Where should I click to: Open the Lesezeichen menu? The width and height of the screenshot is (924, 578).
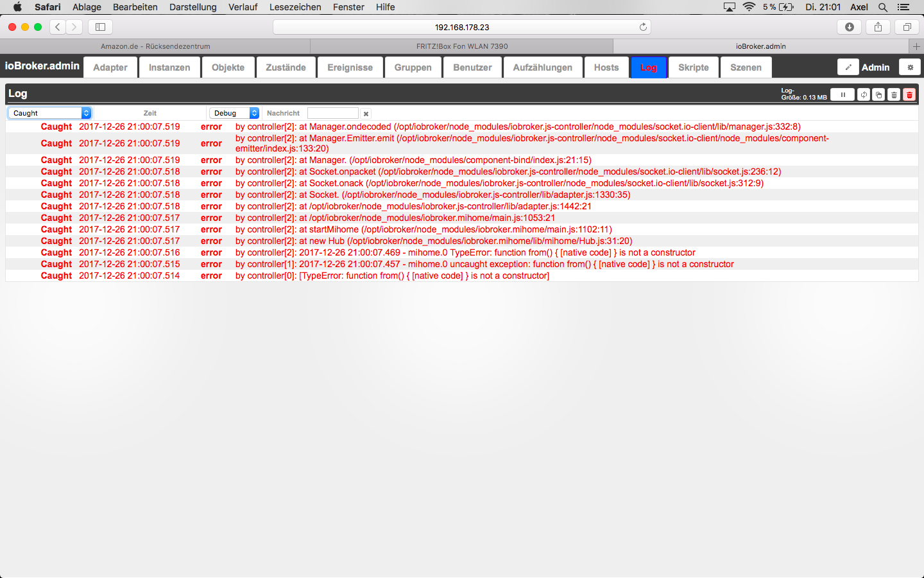tap(295, 7)
